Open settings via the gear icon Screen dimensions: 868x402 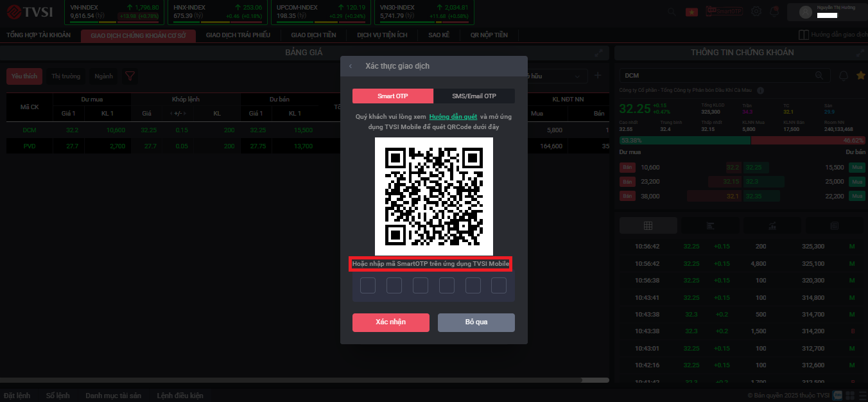click(x=756, y=12)
